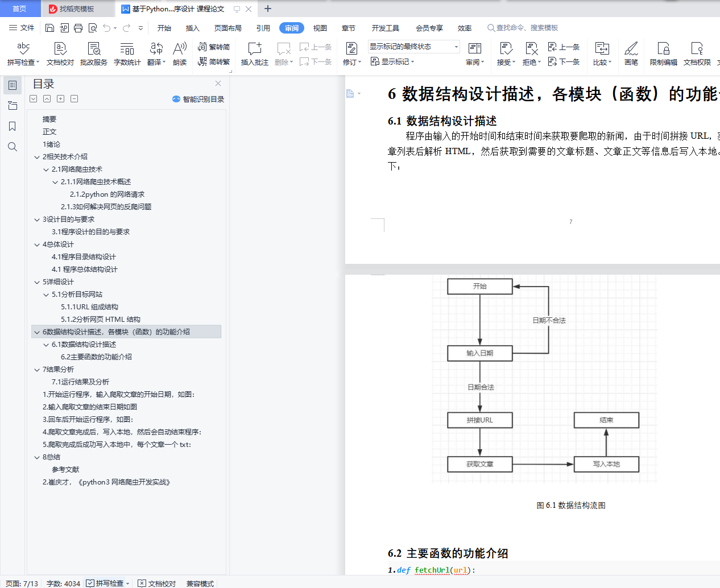720x588 pixels.
Task: Click 智能识别目录 smart TOC recognition
Action: [x=198, y=99]
